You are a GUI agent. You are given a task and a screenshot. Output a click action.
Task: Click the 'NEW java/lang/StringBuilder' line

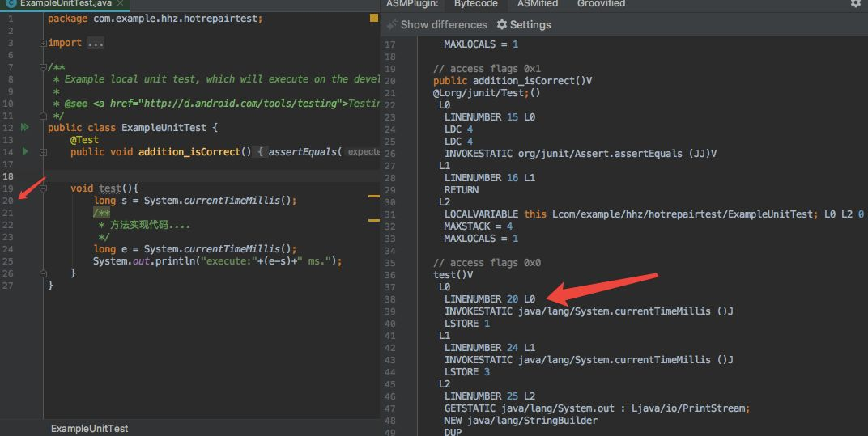pyautogui.click(x=521, y=421)
